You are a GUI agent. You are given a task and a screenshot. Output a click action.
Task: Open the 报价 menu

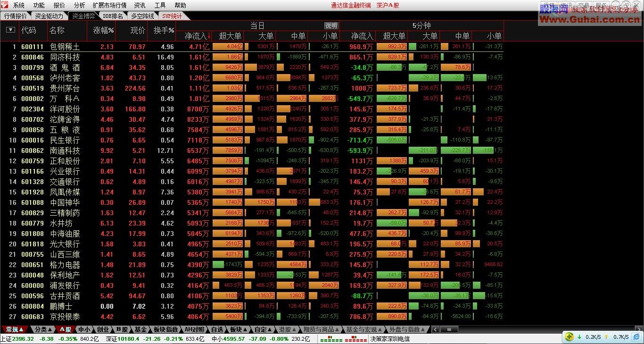(59, 5)
